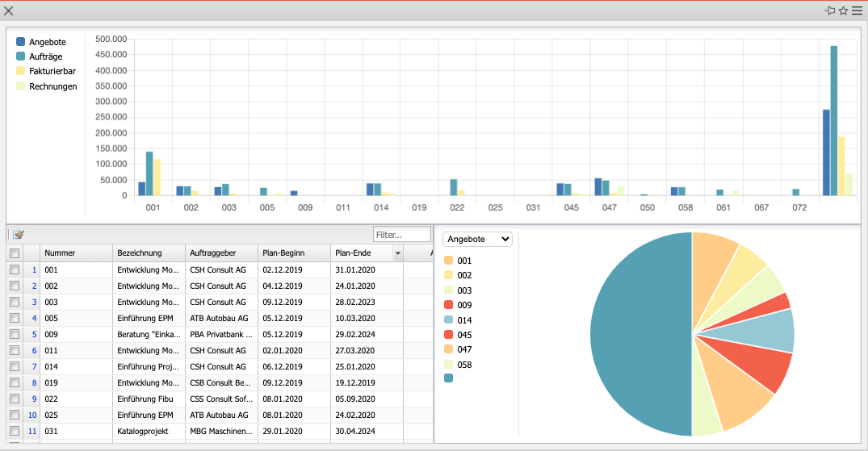This screenshot has height=451, width=868.
Task: Tick the checkbox for project 022
Action: tap(15, 399)
